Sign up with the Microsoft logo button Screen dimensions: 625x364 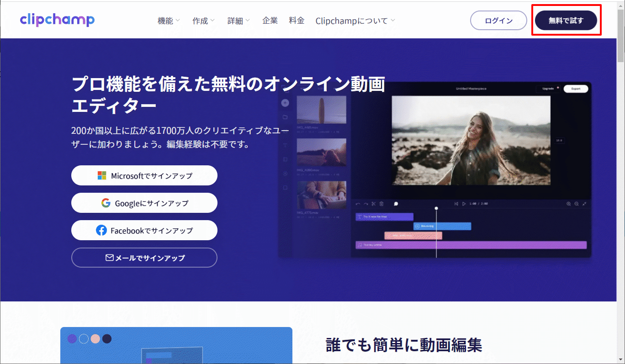coord(144,175)
